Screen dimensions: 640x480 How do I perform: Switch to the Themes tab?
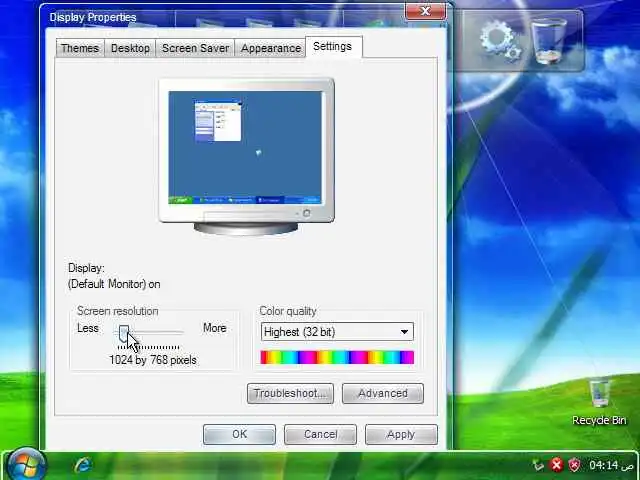tap(80, 48)
